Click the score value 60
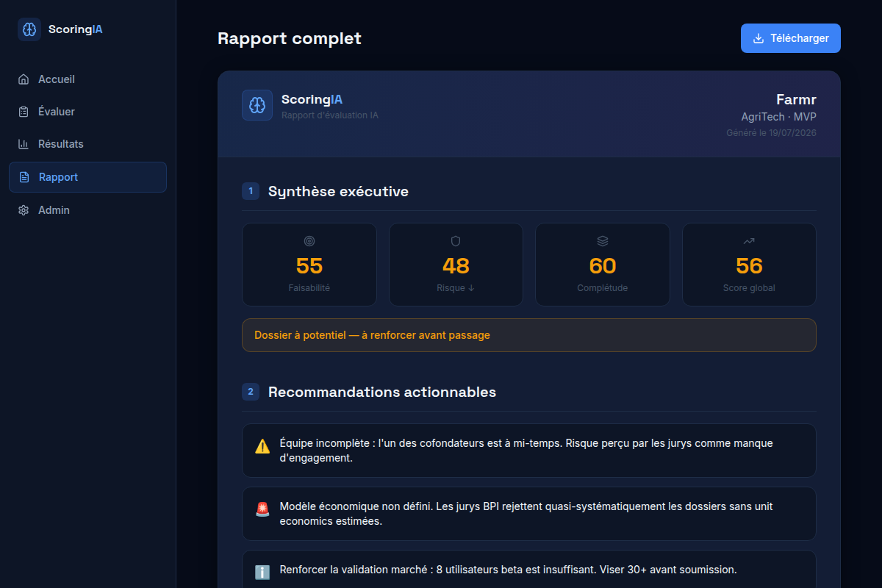The height and width of the screenshot is (588, 882). pos(603,265)
